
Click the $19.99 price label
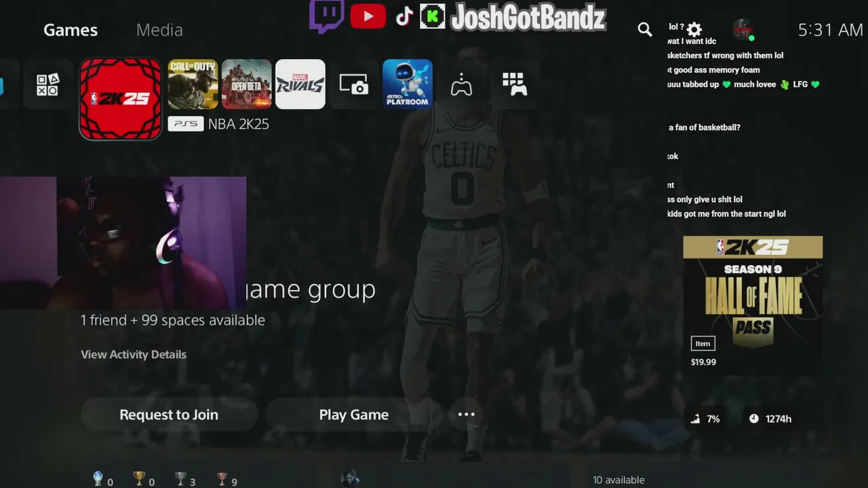tap(703, 362)
